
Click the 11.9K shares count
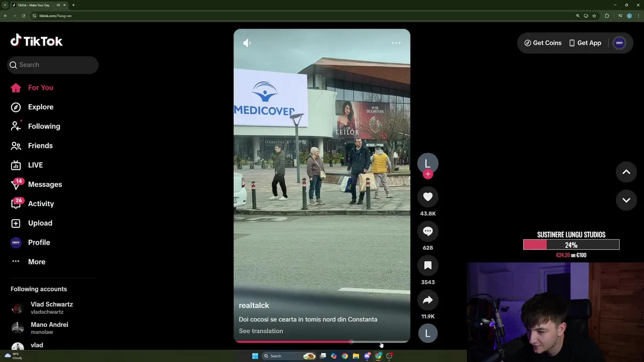[428, 316]
